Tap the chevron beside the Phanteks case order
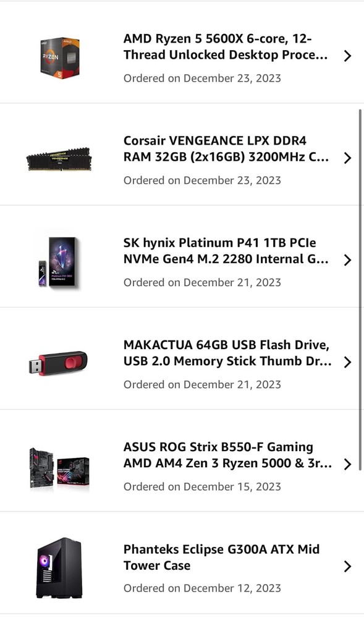The width and height of the screenshot is (364, 618). pyautogui.click(x=347, y=566)
